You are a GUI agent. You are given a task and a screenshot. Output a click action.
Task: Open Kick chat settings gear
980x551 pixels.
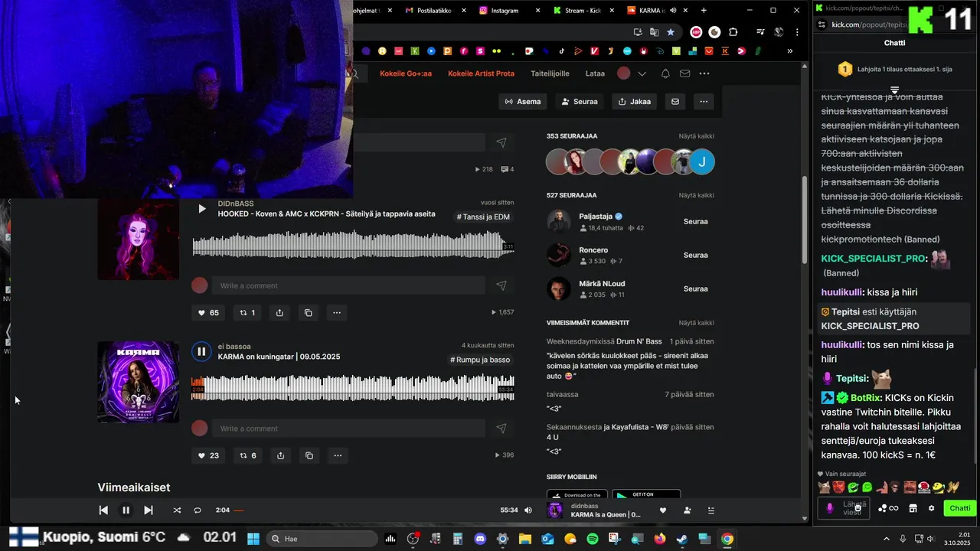point(931,508)
